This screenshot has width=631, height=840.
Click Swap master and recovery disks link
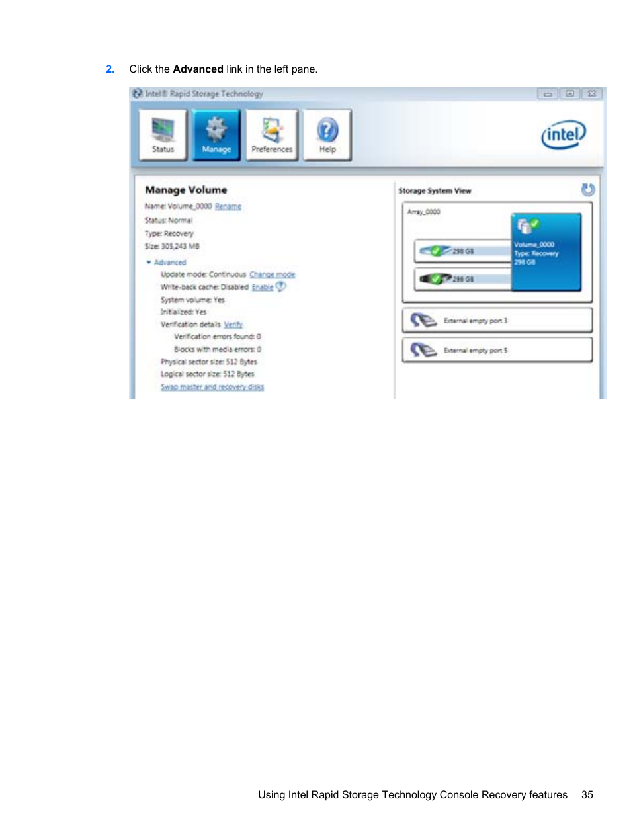tap(212, 387)
